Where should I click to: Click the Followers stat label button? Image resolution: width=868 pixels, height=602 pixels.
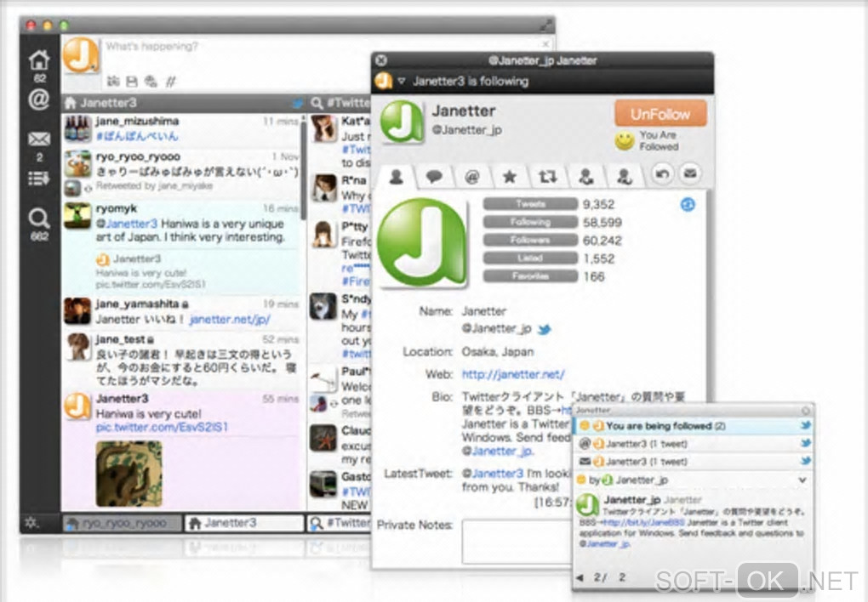530,240
